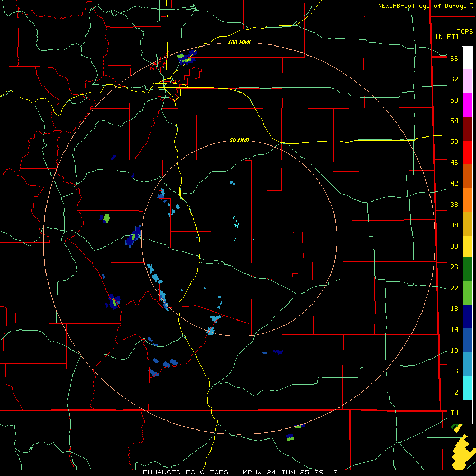Click the '100 NMI' range ring label
Viewport: 476px width, 476px height.
[x=239, y=42]
